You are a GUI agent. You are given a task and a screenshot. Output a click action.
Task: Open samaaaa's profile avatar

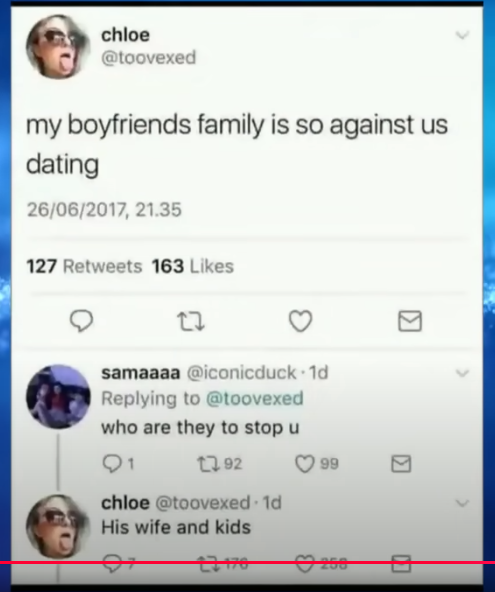coord(58,397)
